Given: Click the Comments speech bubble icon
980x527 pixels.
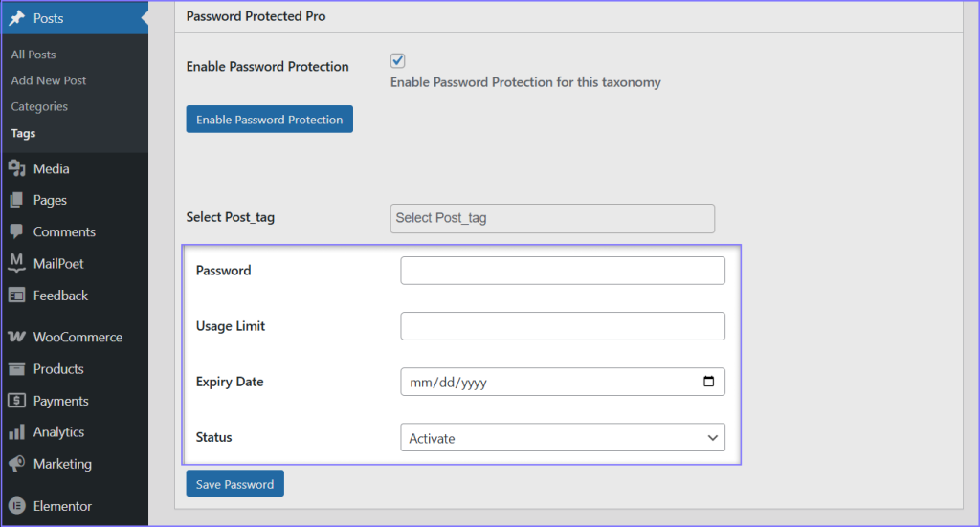Looking at the screenshot, I should click(16, 231).
